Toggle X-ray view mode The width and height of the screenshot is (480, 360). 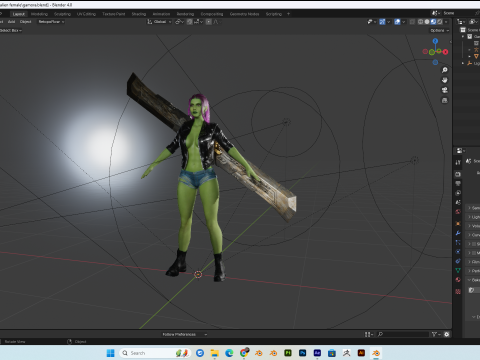[x=412, y=22]
